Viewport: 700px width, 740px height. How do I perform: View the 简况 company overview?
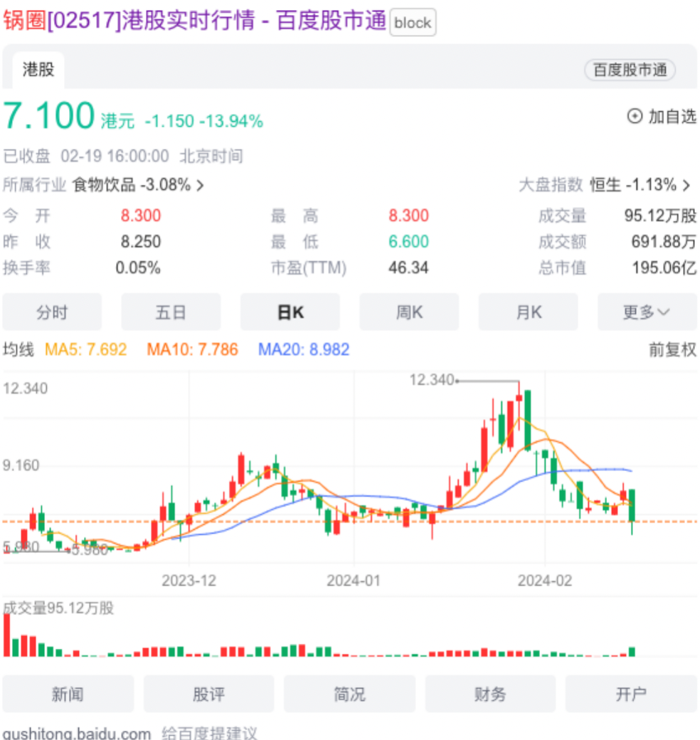(349, 694)
